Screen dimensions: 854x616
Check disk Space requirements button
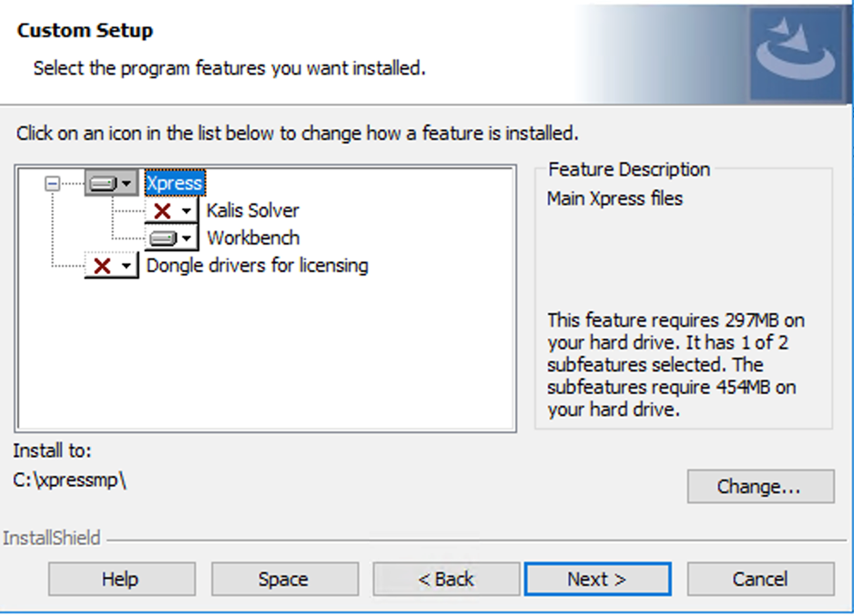pos(283,579)
